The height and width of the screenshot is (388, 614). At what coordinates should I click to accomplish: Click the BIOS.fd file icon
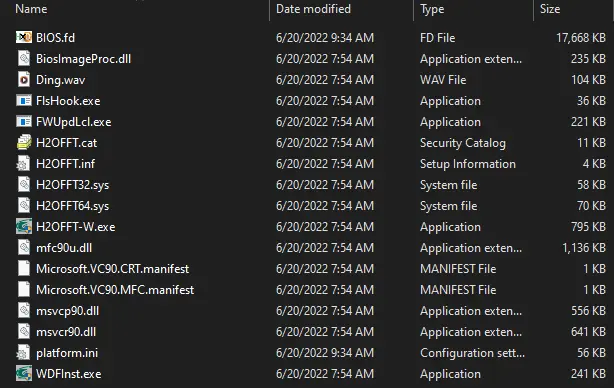coord(24,37)
